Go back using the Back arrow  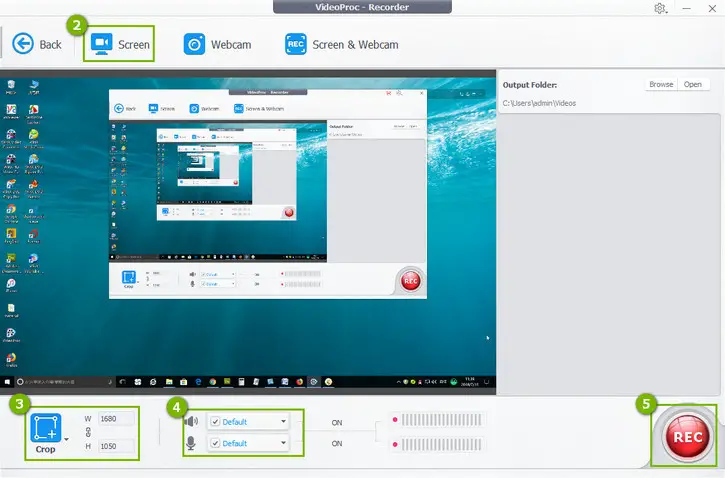[37, 44]
